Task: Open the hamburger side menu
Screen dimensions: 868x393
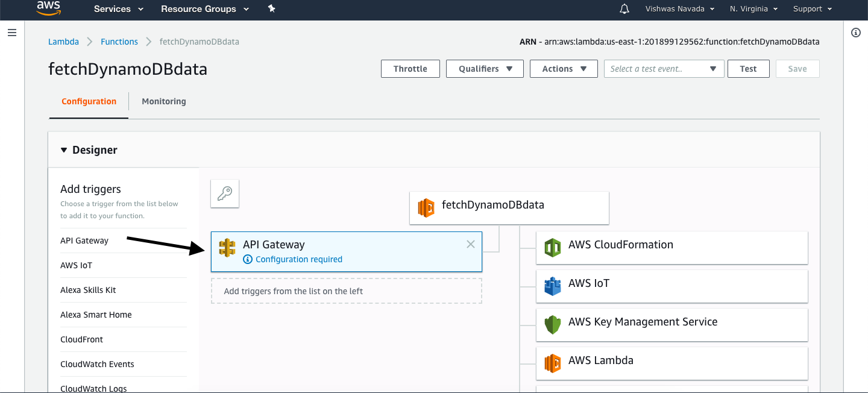Action: [x=11, y=33]
